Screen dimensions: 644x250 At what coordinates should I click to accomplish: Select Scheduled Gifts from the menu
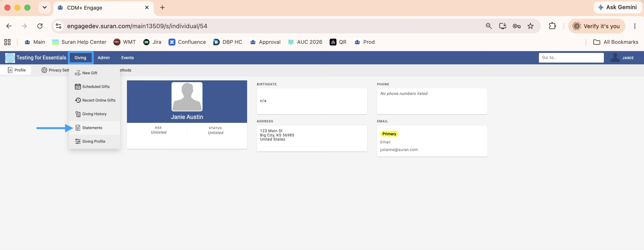[94, 87]
